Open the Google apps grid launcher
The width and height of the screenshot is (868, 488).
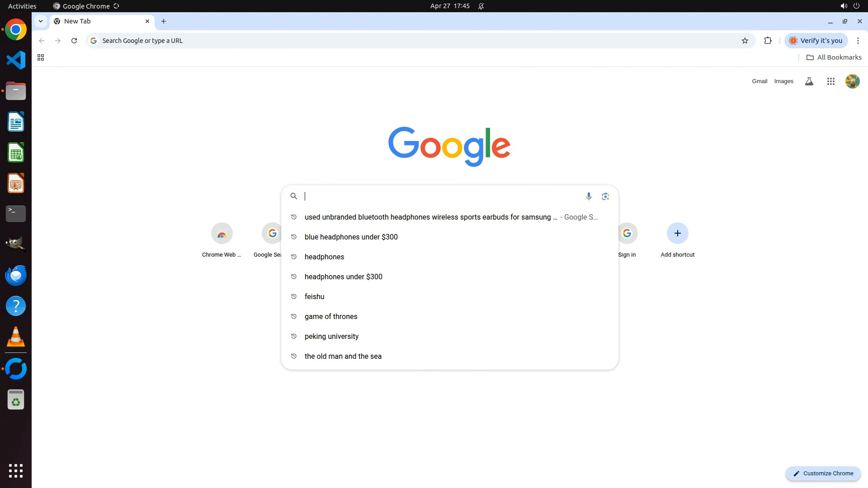tap(830, 81)
